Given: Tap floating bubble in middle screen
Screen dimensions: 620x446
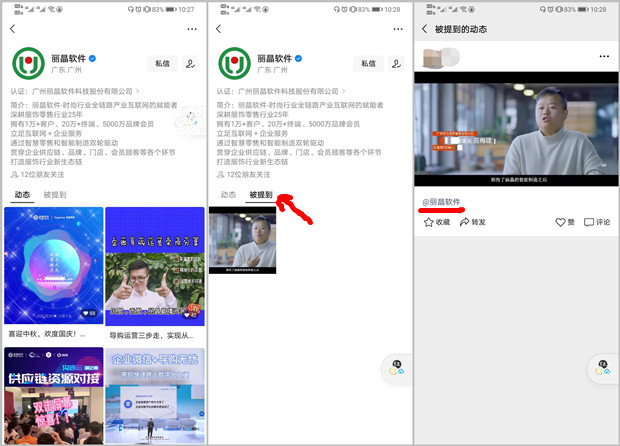Looking at the screenshot, I should [397, 368].
